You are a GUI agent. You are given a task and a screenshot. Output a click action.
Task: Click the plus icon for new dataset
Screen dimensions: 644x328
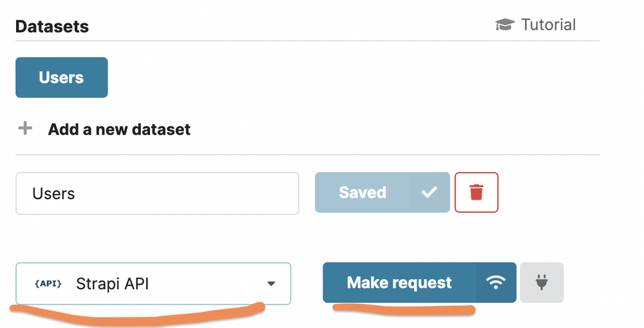(25, 128)
